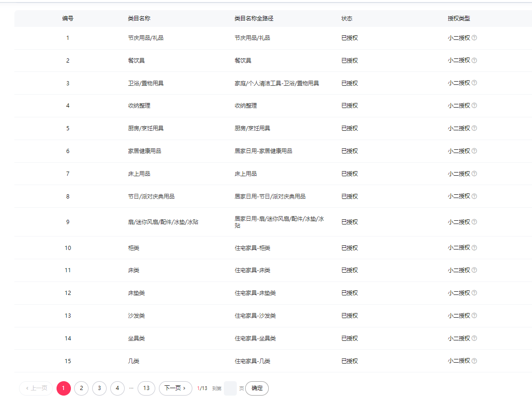Jump to last page 13
This screenshot has height=403, width=532.
coord(146,388)
